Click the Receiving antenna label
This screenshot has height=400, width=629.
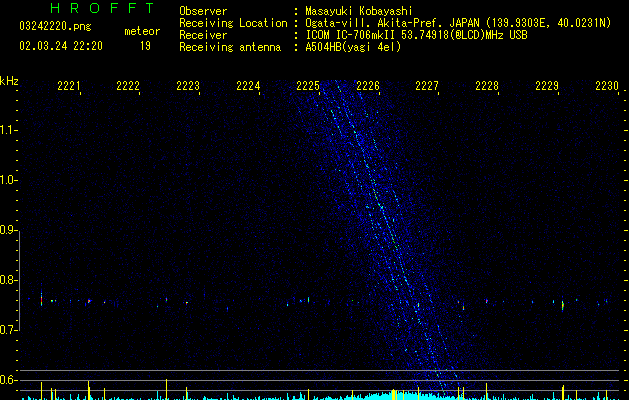tap(230, 47)
